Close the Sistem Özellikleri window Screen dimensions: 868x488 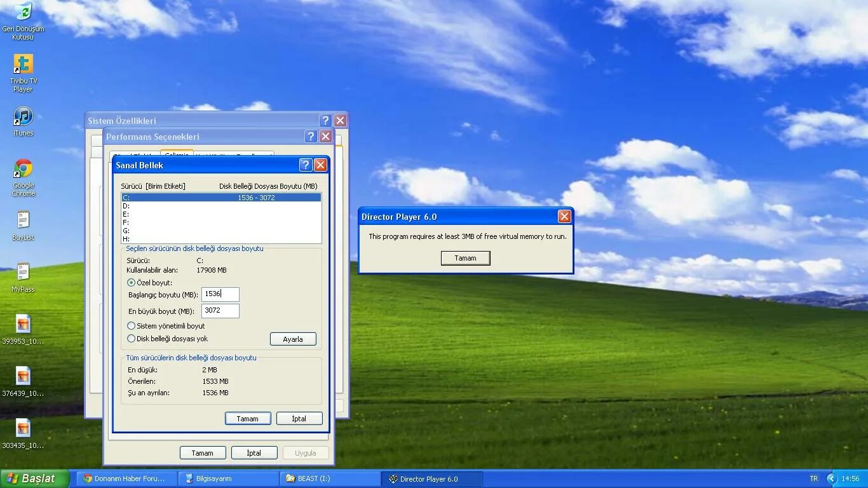tap(340, 121)
